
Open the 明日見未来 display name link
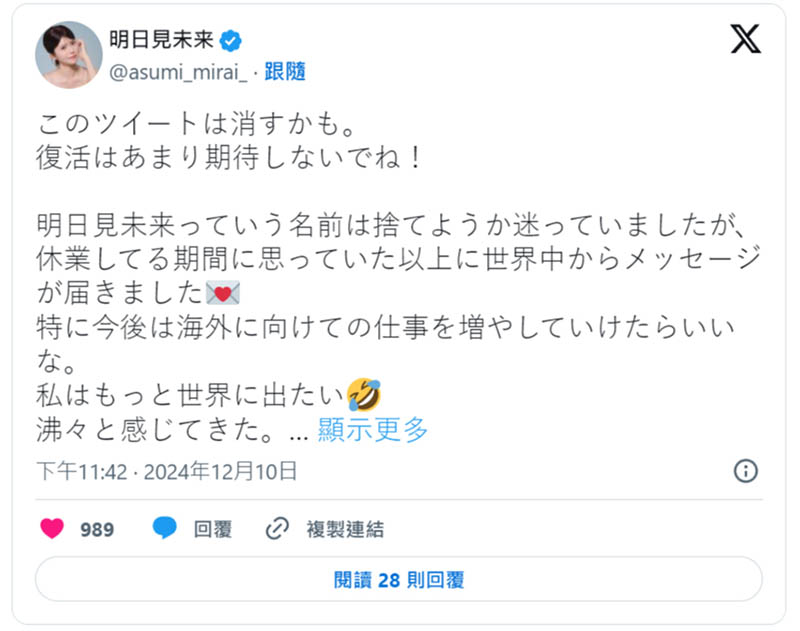163,41
